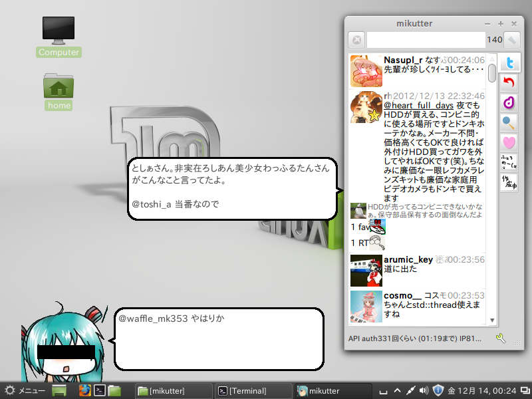Open mikutter settings wrench icon

(x=501, y=338)
